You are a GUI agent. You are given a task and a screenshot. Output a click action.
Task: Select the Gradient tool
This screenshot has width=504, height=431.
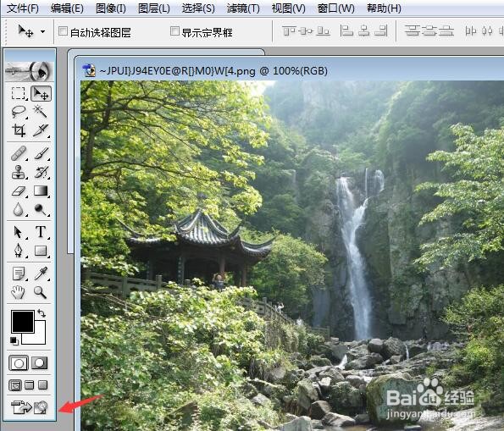(41, 191)
